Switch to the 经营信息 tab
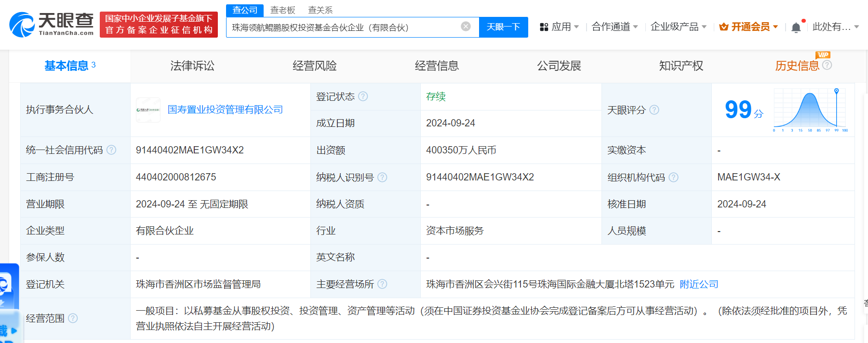The width and height of the screenshot is (868, 343). (x=437, y=66)
